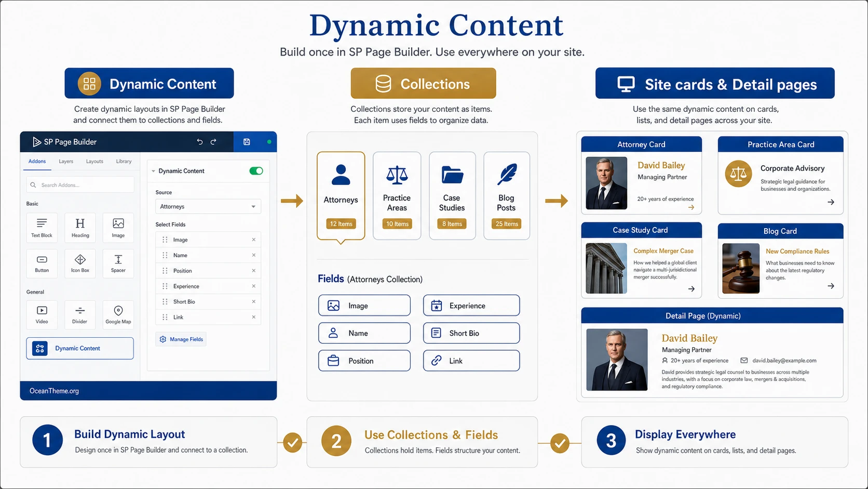Click the arrow on the Attorney Card

(x=691, y=207)
